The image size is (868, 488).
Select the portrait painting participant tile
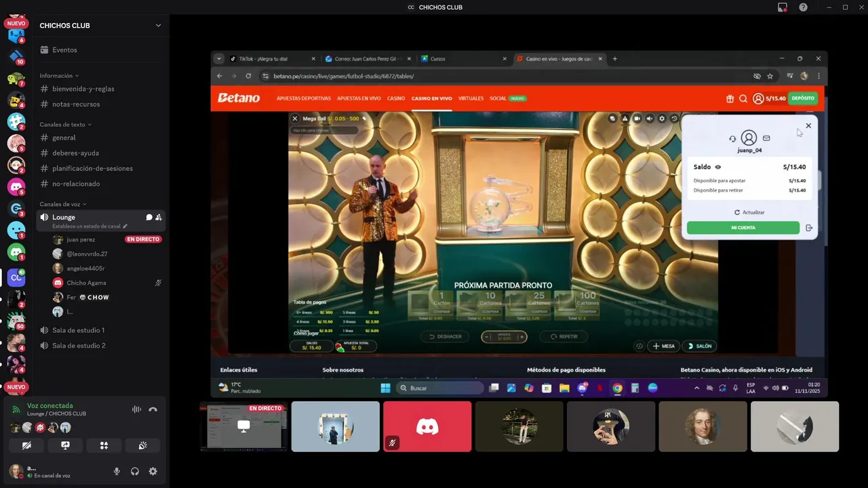[x=703, y=426]
